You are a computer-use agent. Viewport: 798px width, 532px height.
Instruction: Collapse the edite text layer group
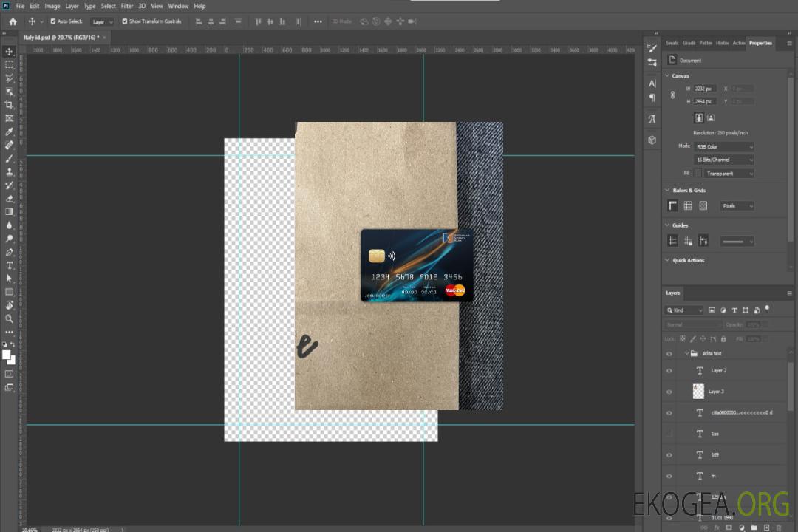point(686,354)
